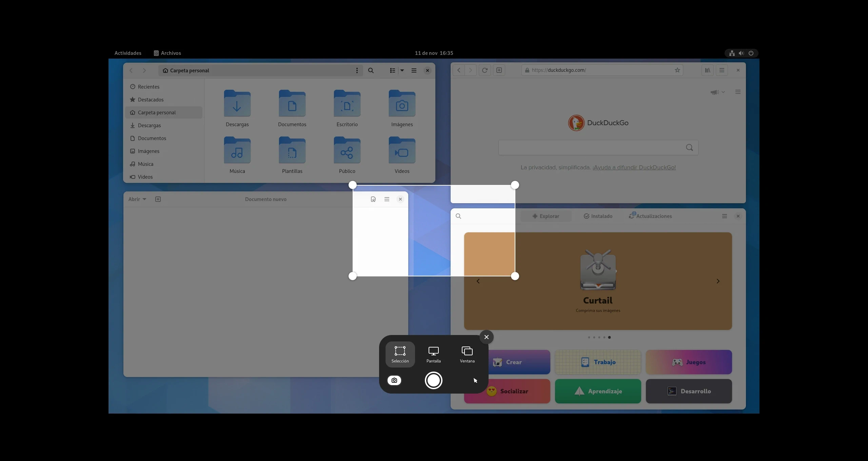Toggle the camera screenshot mode button

(394, 380)
